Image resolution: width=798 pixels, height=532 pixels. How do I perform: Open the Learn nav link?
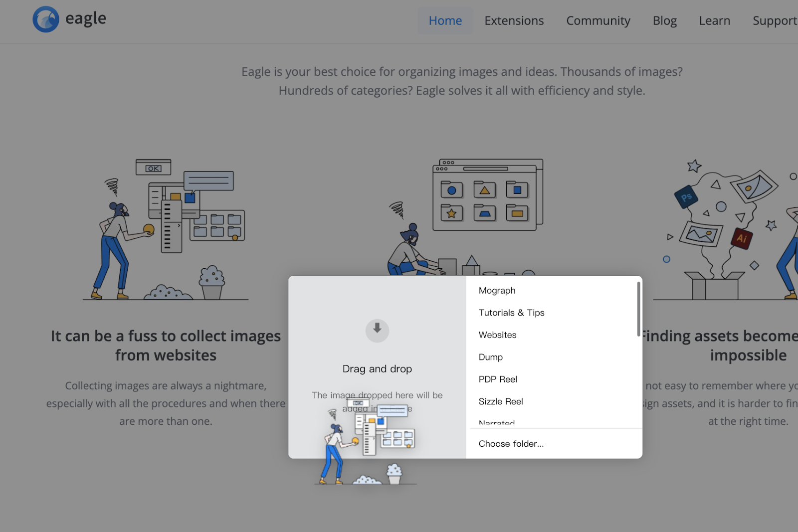tap(715, 20)
